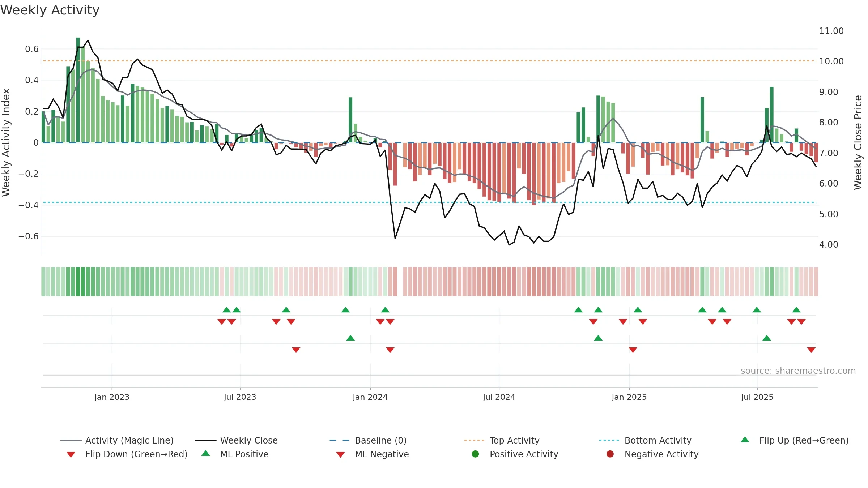Screen dimensions: 868x488
Task: Click the Top Activity dotted orange line
Action: tap(430, 61)
